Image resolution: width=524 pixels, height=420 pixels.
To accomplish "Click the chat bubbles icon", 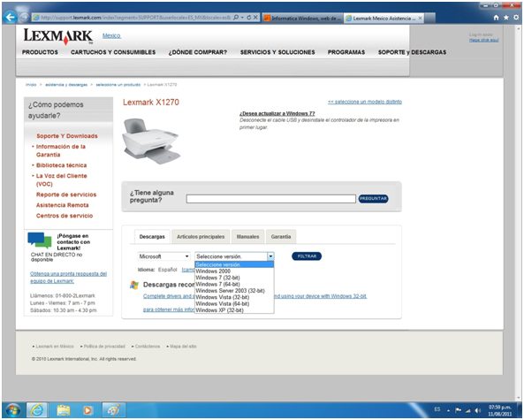I will 40,241.
